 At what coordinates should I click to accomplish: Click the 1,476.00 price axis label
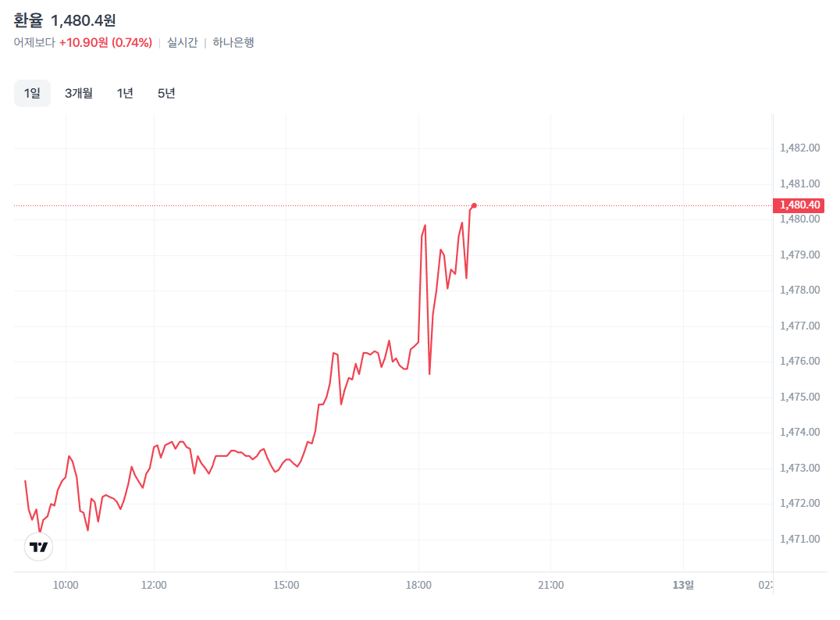click(800, 362)
